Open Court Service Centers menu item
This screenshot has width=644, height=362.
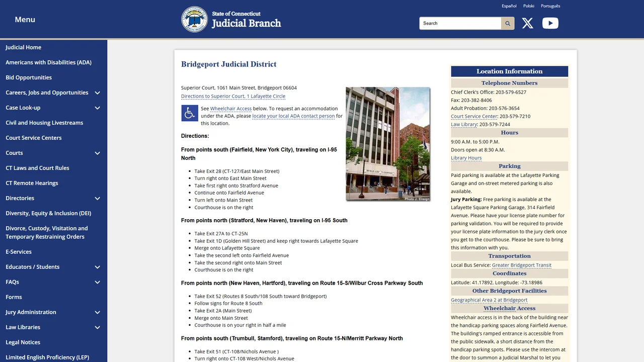pyautogui.click(x=33, y=138)
